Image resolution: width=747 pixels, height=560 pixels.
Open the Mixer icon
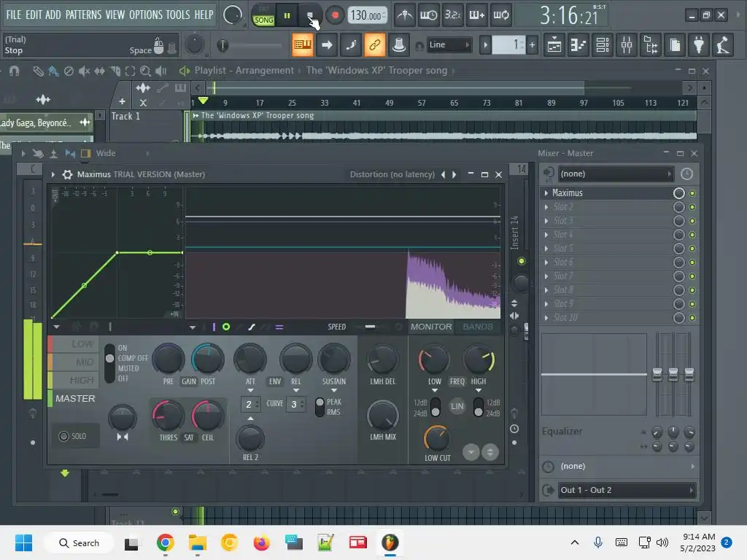coord(627,45)
